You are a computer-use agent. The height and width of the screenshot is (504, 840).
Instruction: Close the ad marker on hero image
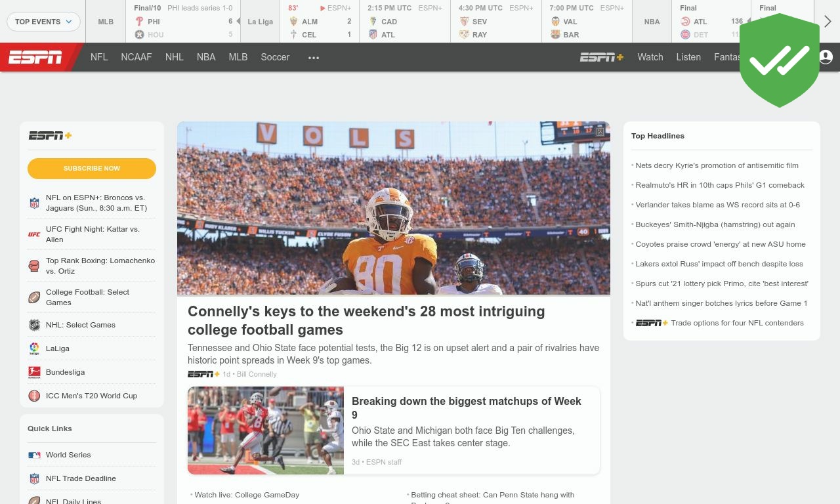point(600,132)
